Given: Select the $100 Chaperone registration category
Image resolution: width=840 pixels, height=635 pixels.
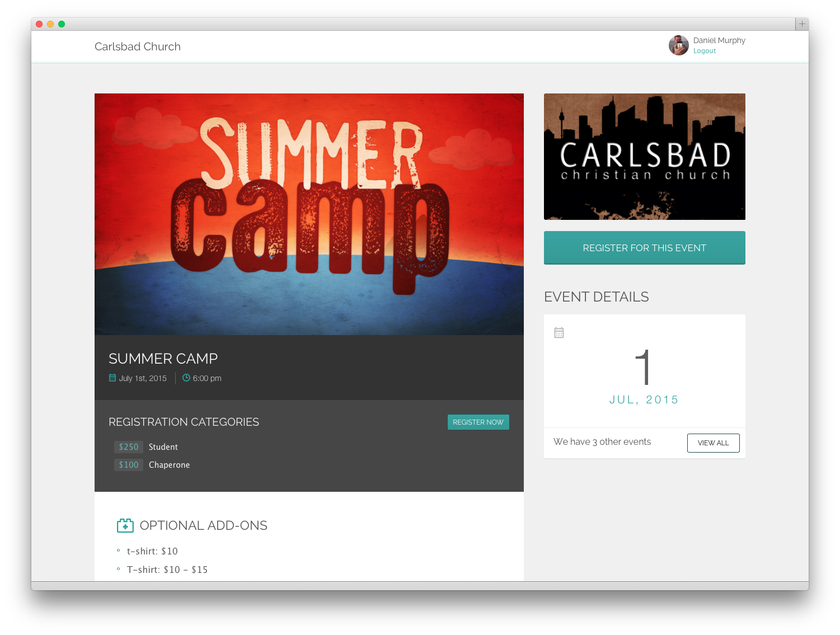Looking at the screenshot, I should click(x=152, y=465).
